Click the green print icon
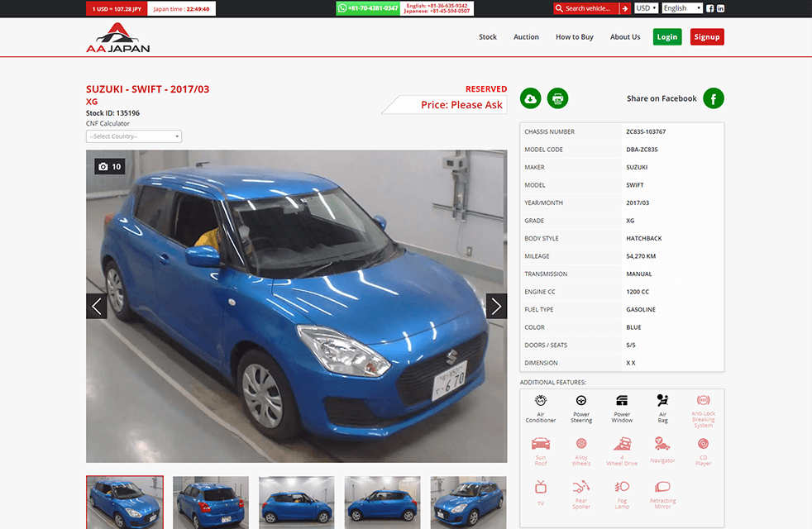The height and width of the screenshot is (529, 812). click(557, 99)
